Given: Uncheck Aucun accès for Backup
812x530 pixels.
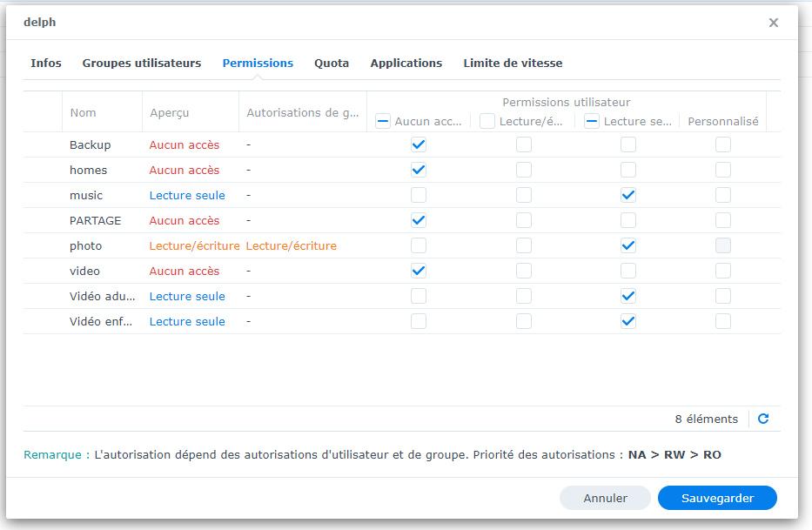Looking at the screenshot, I should pyautogui.click(x=419, y=144).
